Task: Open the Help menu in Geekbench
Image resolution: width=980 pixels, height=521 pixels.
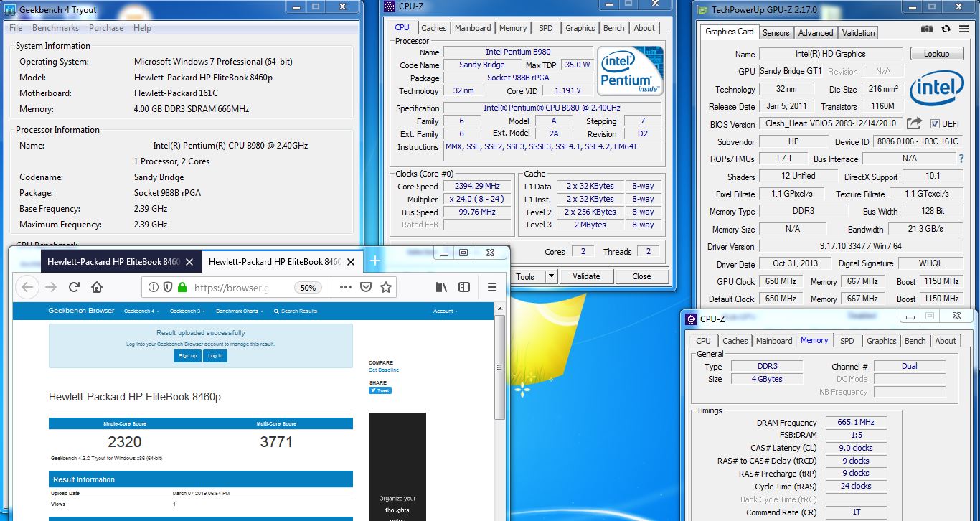Action: coord(142,28)
